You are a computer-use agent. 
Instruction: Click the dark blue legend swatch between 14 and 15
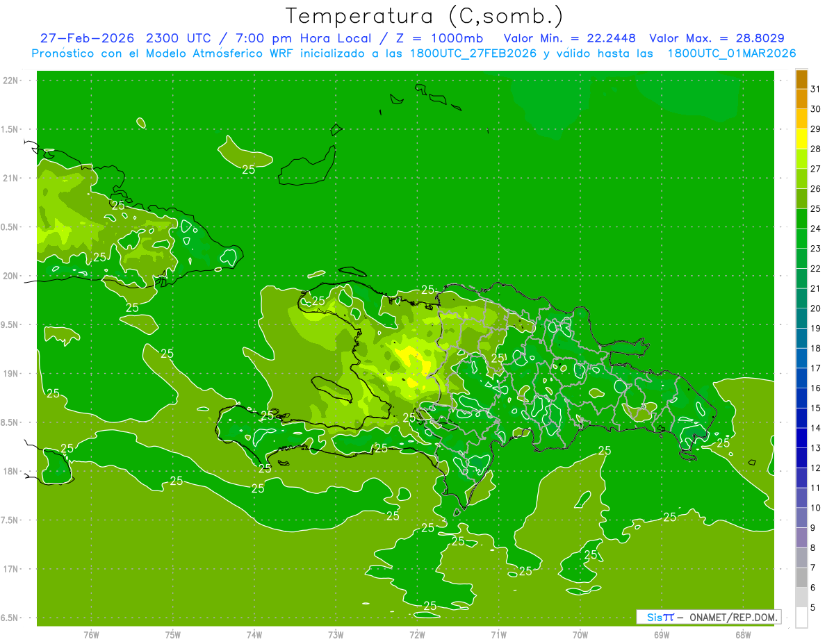801,418
